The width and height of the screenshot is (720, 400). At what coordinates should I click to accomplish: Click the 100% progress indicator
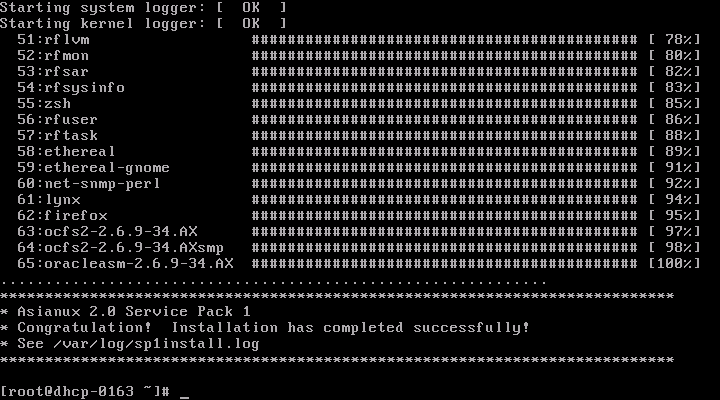(x=675, y=264)
